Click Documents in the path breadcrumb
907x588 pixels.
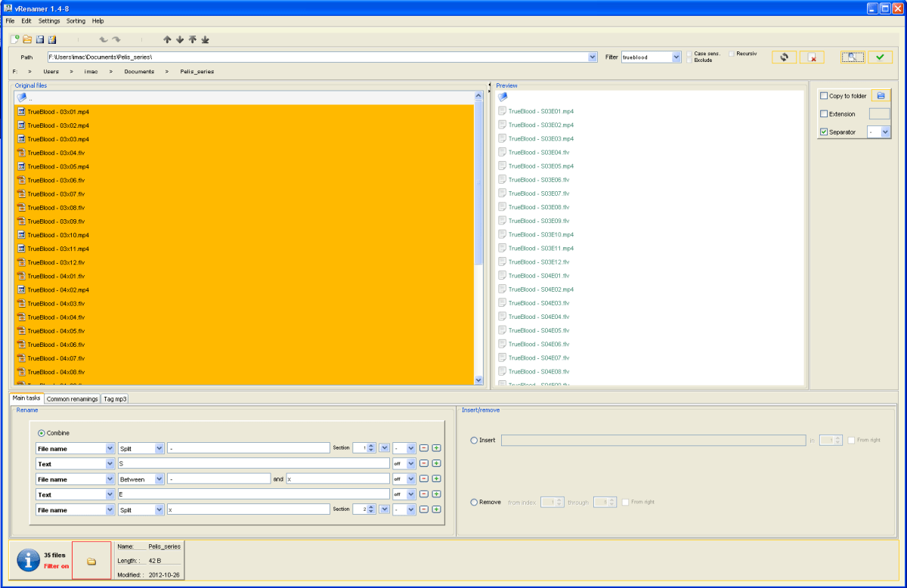[x=139, y=72]
